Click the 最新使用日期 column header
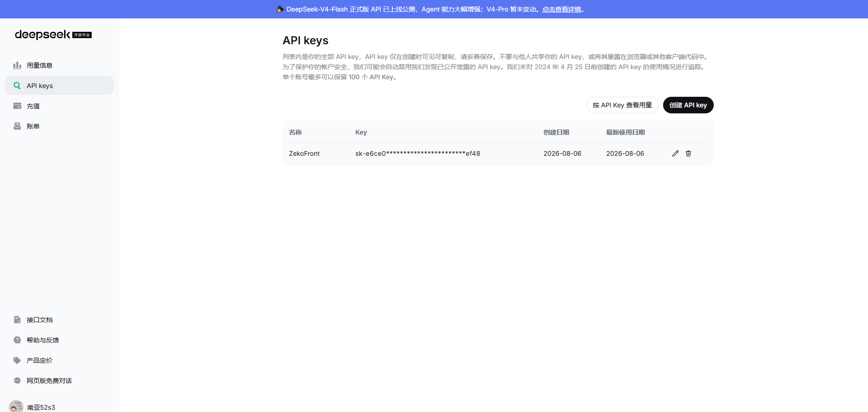Viewport: 868px width, 412px height. [625, 132]
